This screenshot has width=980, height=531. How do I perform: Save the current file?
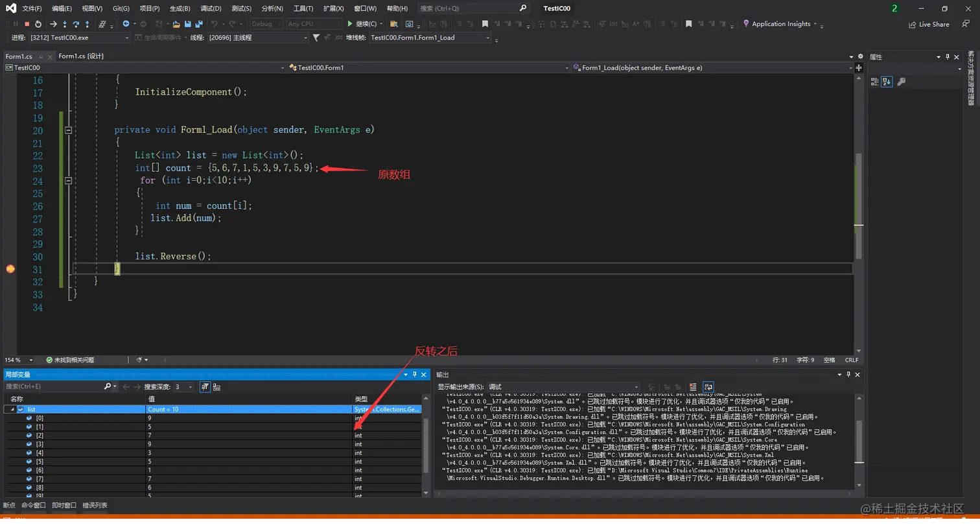[x=188, y=24]
